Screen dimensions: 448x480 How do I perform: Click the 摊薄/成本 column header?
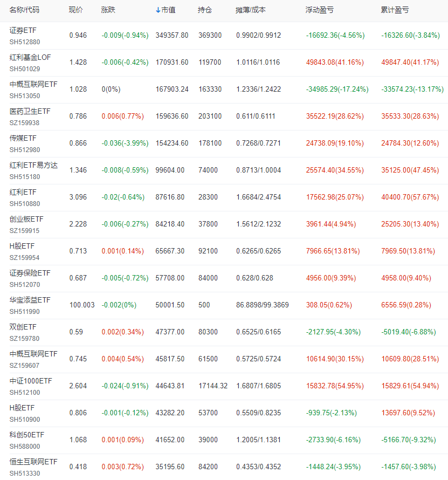(251, 10)
